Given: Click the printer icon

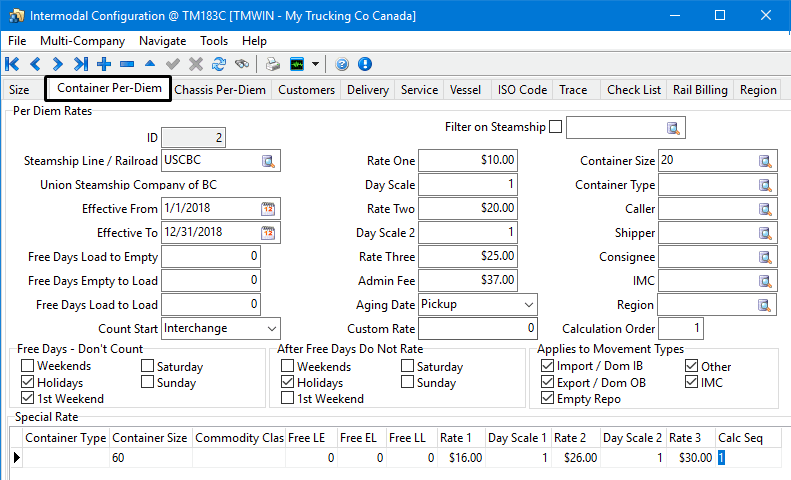Looking at the screenshot, I should point(273,64).
